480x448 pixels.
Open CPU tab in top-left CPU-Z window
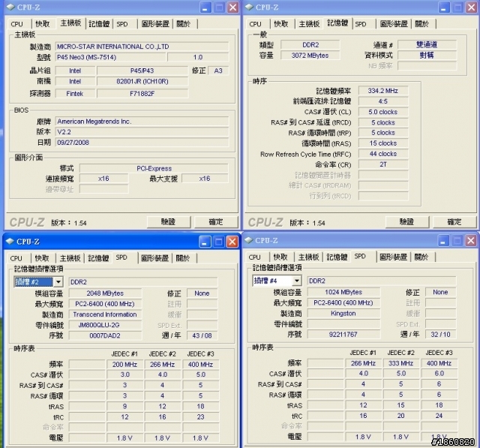click(x=16, y=24)
